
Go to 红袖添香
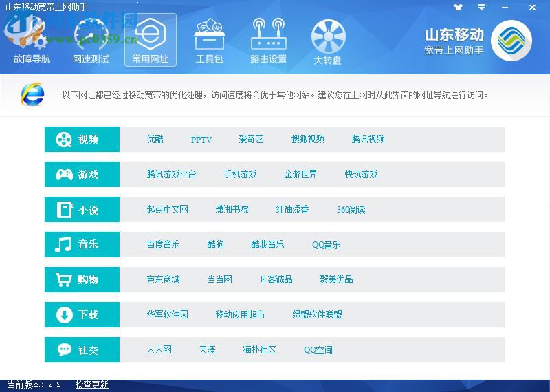[292, 210]
